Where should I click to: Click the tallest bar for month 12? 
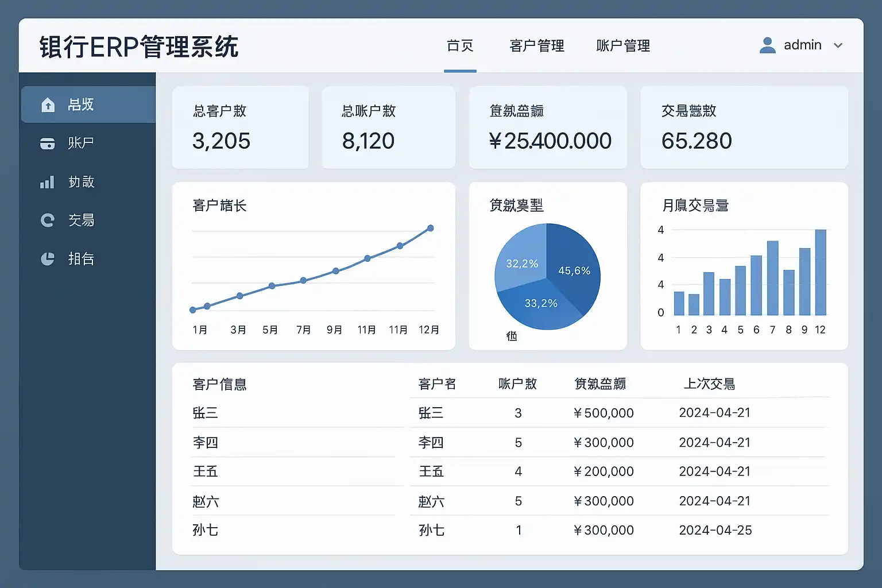[821, 272]
